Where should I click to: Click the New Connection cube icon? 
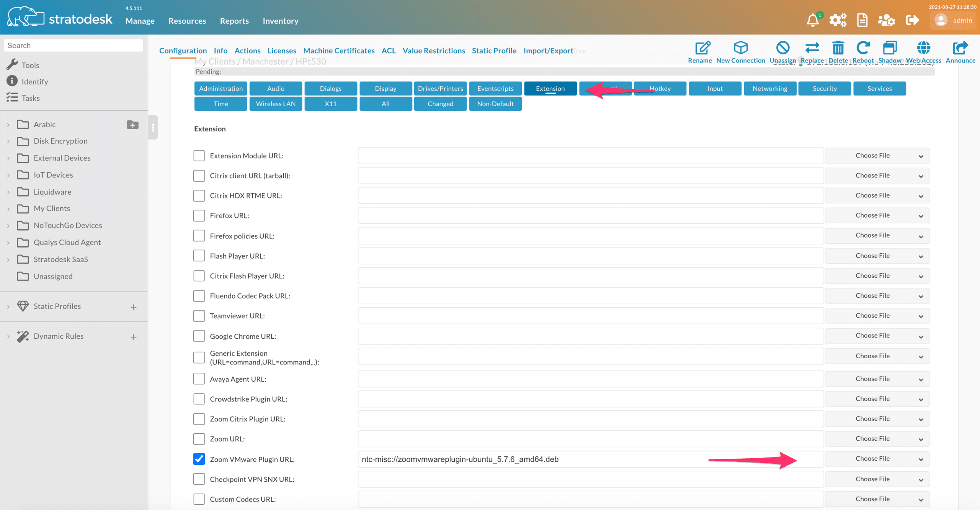[740, 48]
